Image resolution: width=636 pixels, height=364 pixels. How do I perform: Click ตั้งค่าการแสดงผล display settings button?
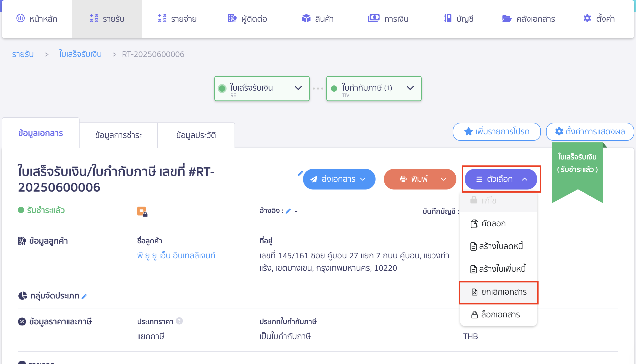590,132
